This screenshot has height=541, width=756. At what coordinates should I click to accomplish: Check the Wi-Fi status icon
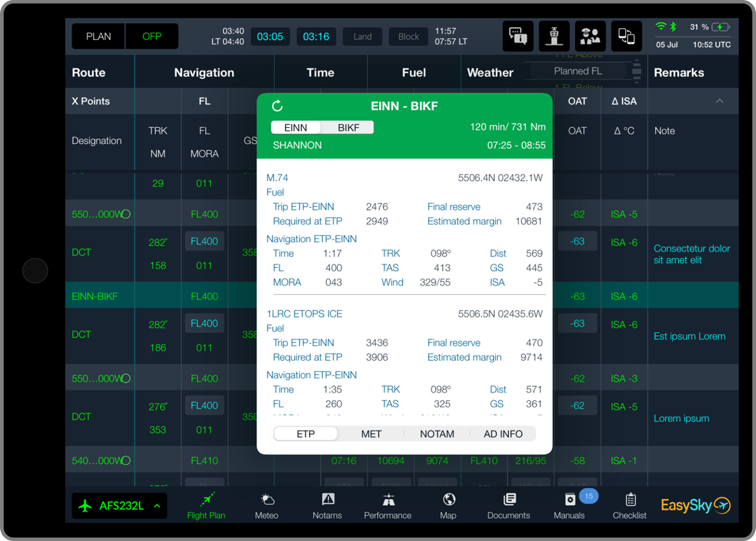click(x=661, y=27)
